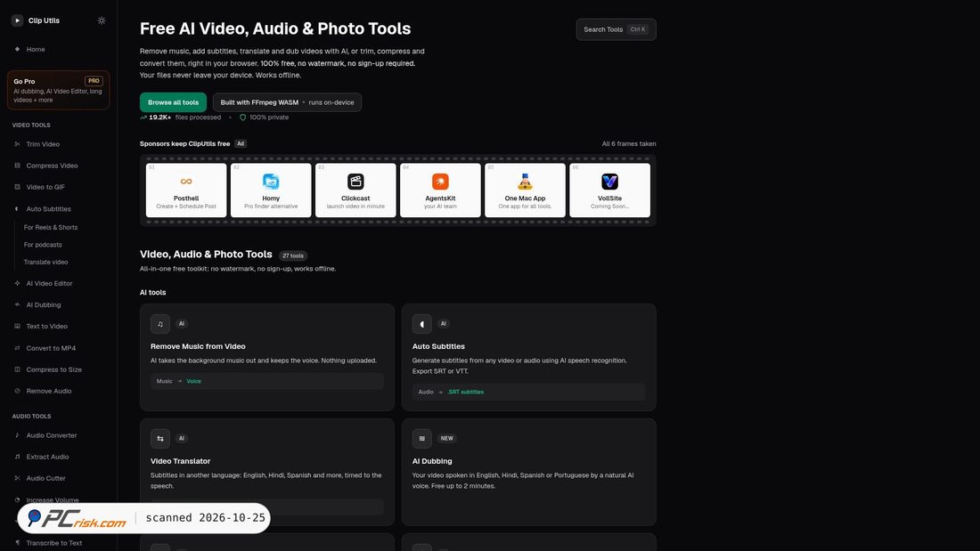Image resolution: width=980 pixels, height=551 pixels.
Task: Click the Compress to Size sidebar icon
Action: (18, 369)
